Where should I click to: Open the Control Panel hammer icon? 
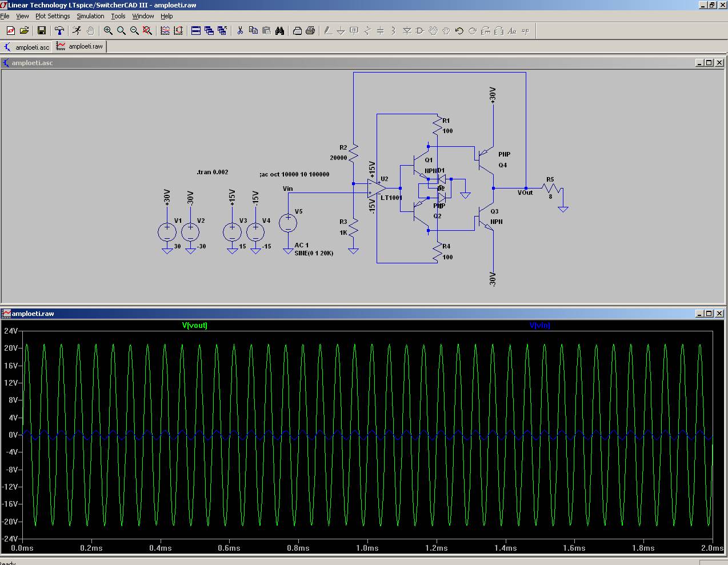pyautogui.click(x=59, y=31)
